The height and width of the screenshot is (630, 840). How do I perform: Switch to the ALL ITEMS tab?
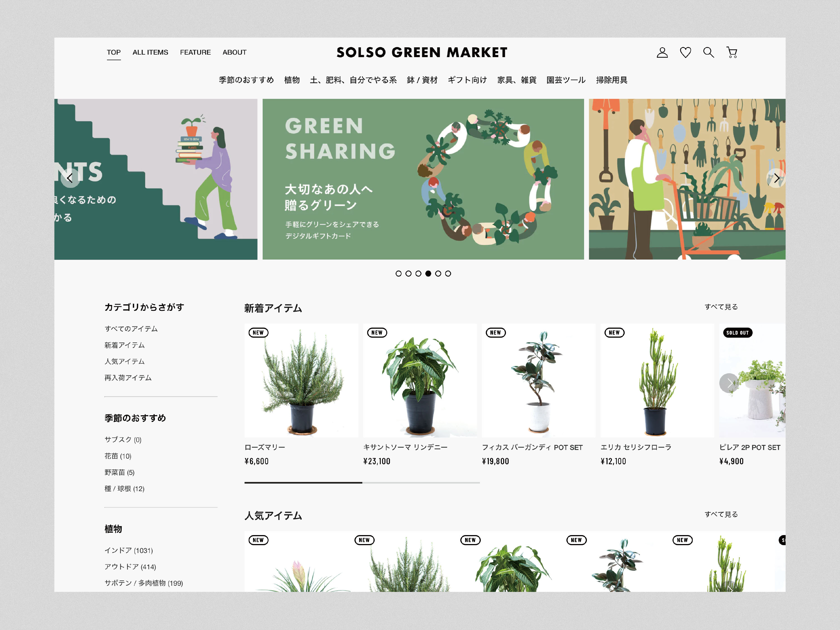click(x=150, y=52)
